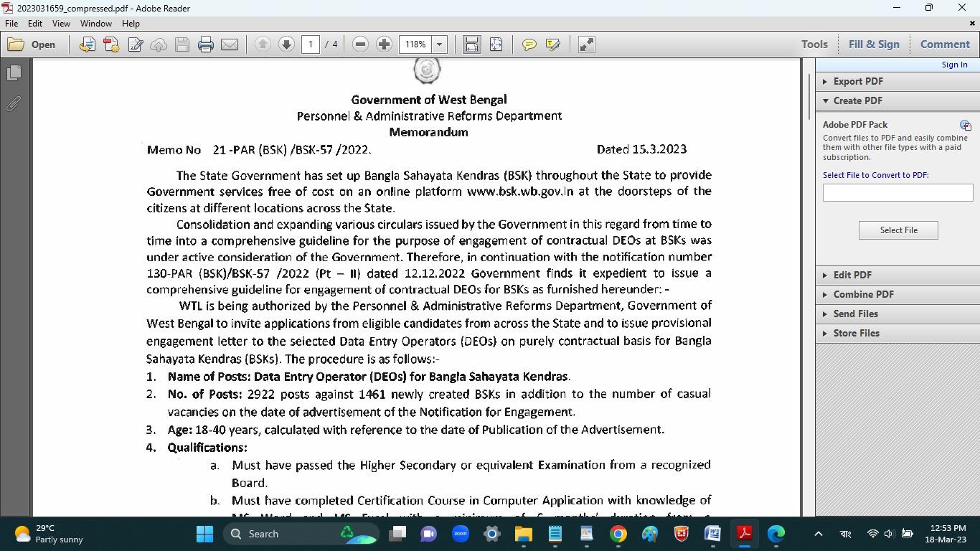Click the Select File button
This screenshot has height=551, width=980.
click(898, 230)
